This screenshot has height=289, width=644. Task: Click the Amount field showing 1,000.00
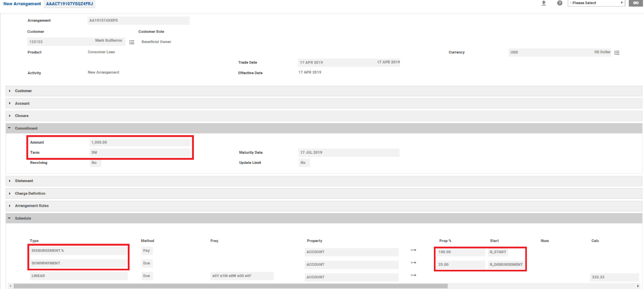[x=139, y=142]
